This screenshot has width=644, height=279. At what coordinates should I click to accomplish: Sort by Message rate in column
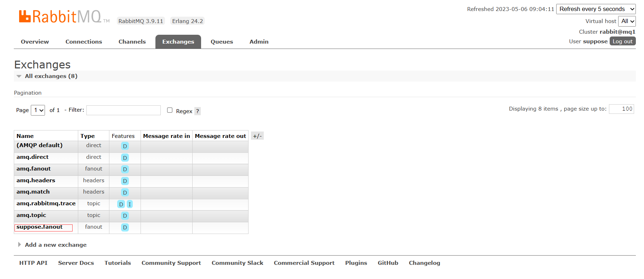pos(166,136)
